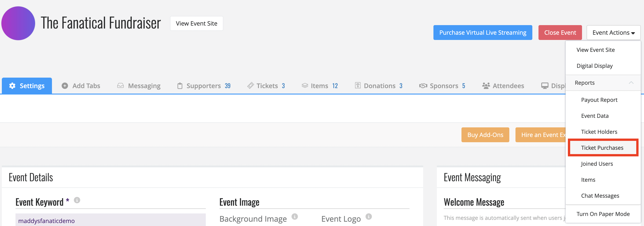Click the Supporters clipboard icon
This screenshot has height=226, width=644.
pyautogui.click(x=180, y=86)
